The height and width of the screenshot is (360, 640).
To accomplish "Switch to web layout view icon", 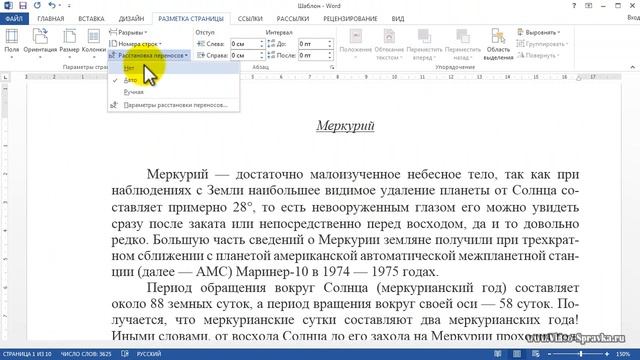I will [536, 354].
